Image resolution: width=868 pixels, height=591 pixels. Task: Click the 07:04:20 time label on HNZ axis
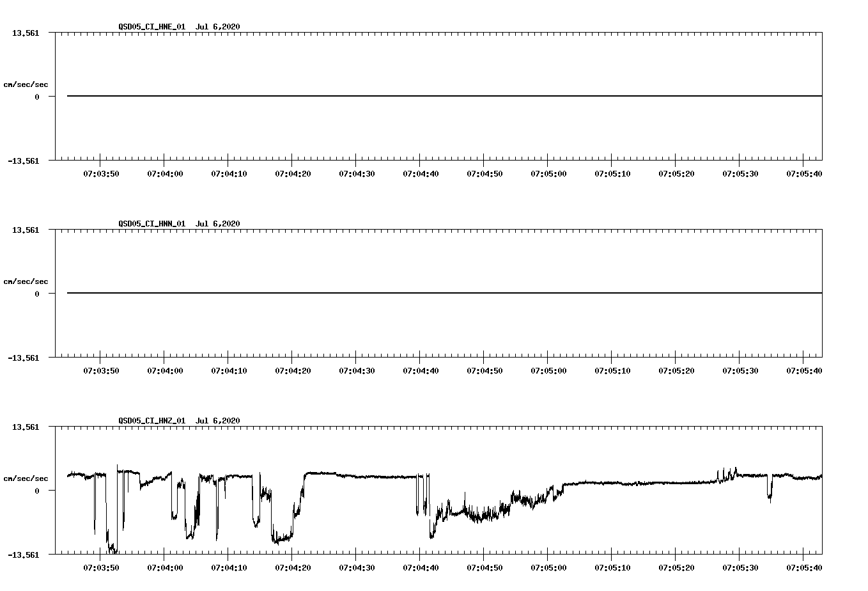(293, 568)
